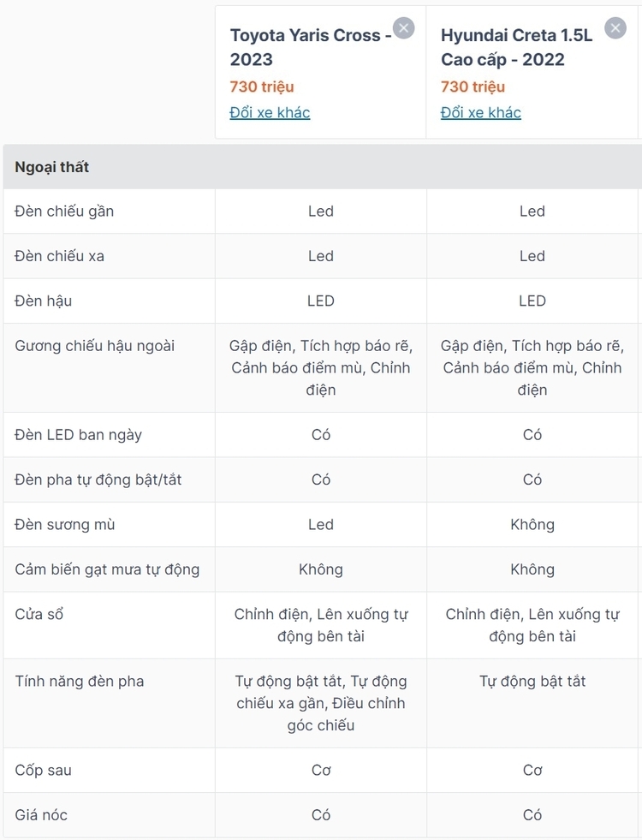Click the Toyota 730 triệu price

(262, 86)
